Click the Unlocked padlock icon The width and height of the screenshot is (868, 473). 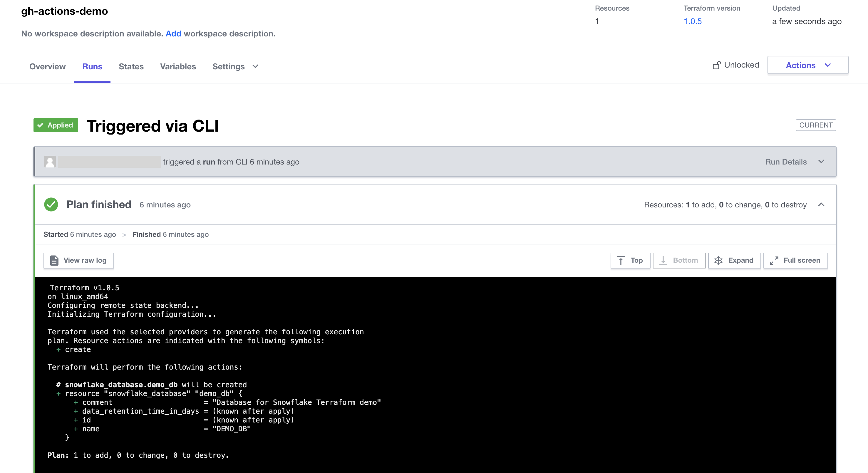[x=717, y=65]
